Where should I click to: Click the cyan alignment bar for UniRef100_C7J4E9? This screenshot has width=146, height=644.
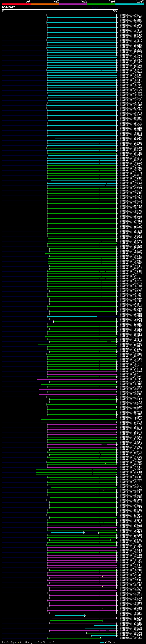(104, 636)
